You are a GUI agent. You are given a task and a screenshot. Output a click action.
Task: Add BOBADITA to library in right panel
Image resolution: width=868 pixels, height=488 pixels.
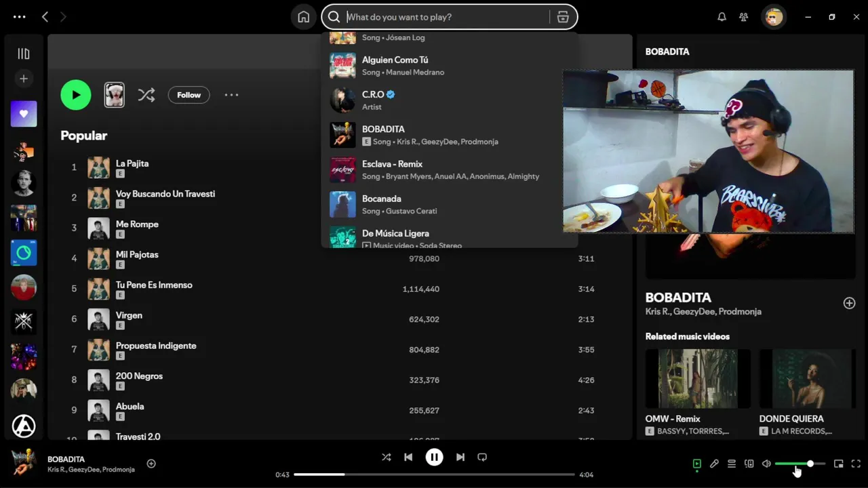tap(849, 303)
